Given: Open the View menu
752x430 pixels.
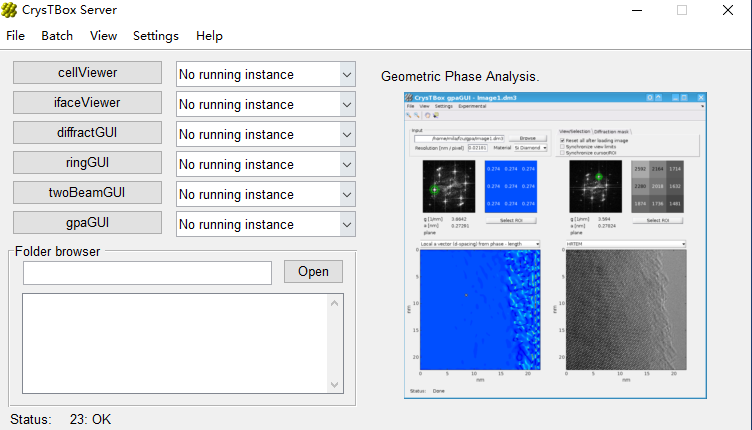Looking at the screenshot, I should click(103, 36).
